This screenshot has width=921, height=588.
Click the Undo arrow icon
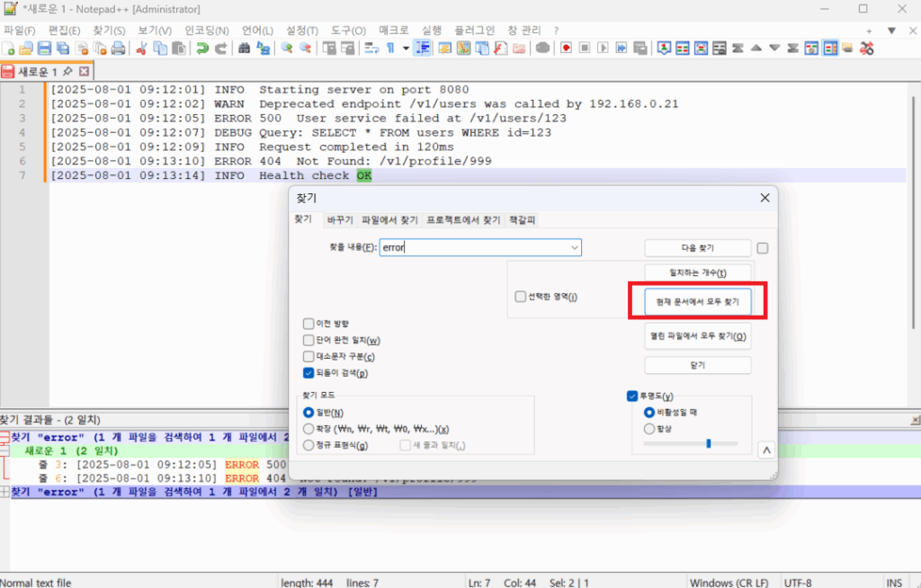point(203,49)
